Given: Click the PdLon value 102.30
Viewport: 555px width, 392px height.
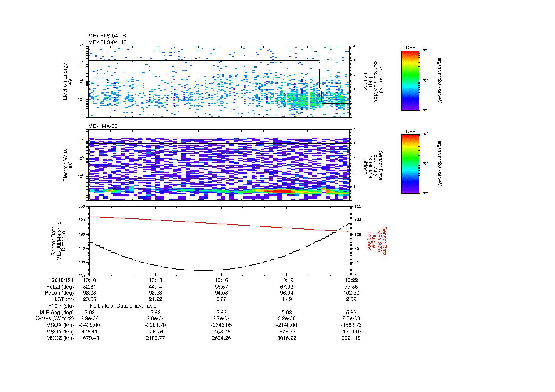Looking at the screenshot, I should pos(351,293).
